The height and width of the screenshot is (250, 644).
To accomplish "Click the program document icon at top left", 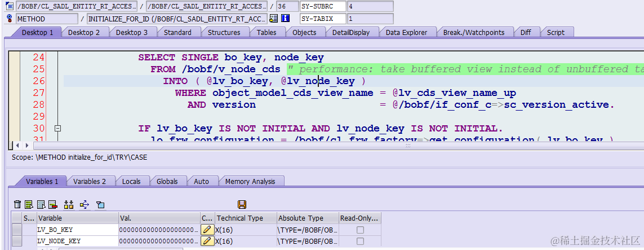I will (10, 6).
